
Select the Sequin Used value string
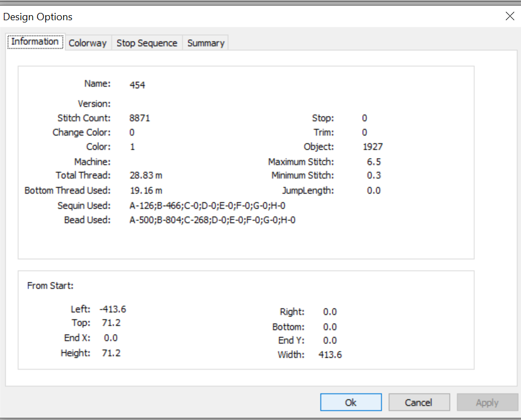tap(207, 206)
